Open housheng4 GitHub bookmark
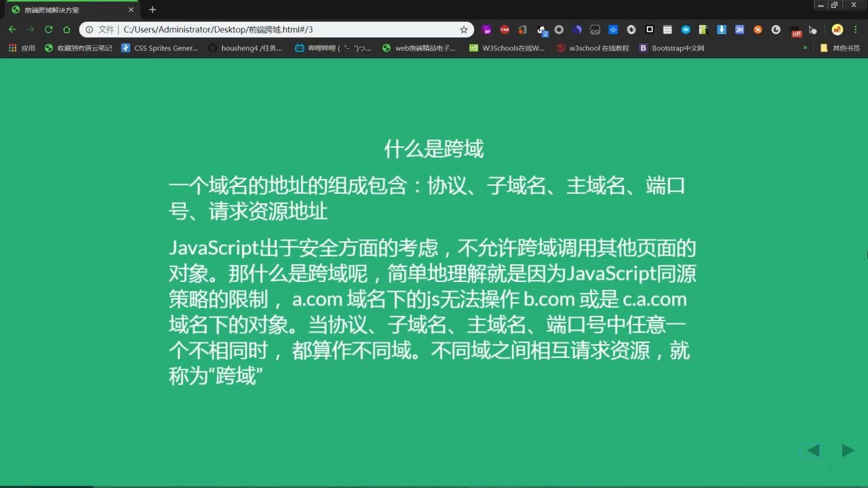The width and height of the screenshot is (868, 488). [245, 48]
